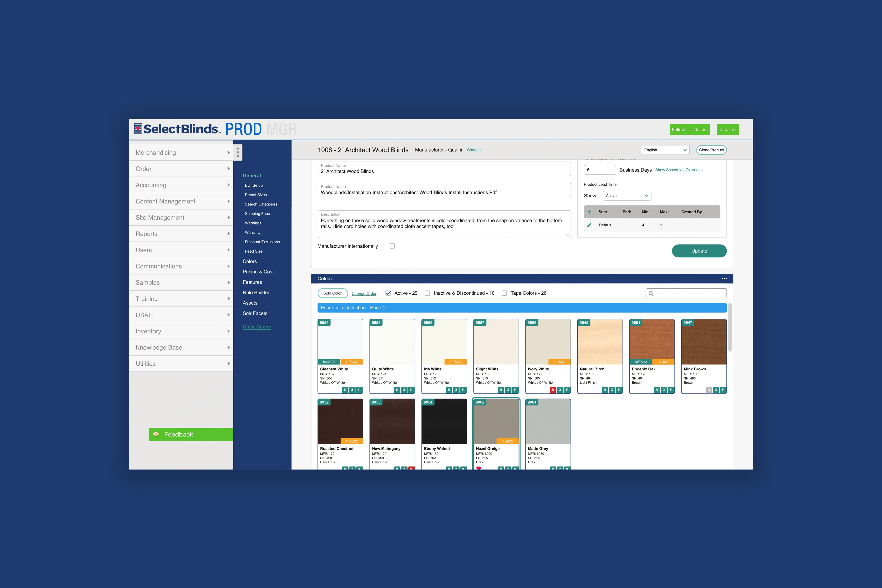Click the P badge on Mink Brown

[x=723, y=390]
